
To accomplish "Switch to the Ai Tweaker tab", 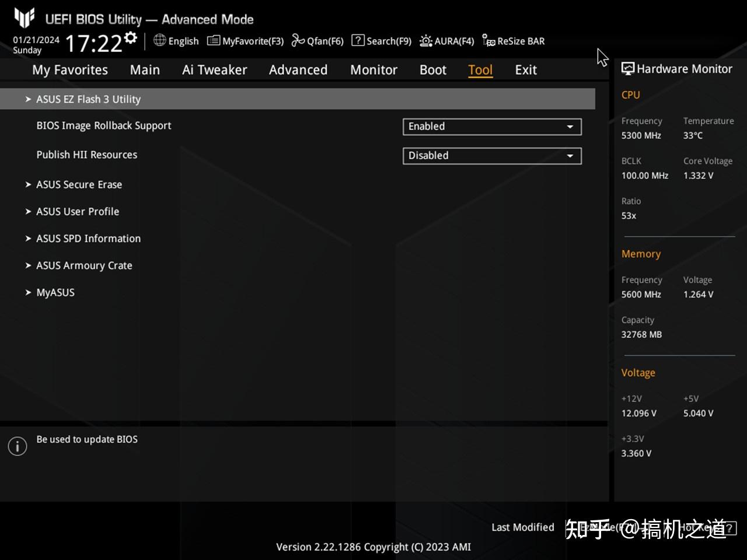I will pos(214,69).
